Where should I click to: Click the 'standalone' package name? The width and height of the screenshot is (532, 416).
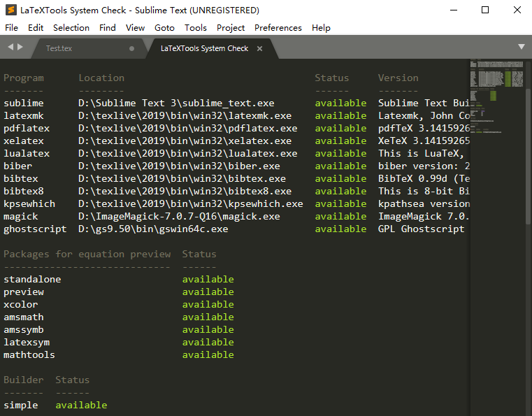click(x=32, y=279)
